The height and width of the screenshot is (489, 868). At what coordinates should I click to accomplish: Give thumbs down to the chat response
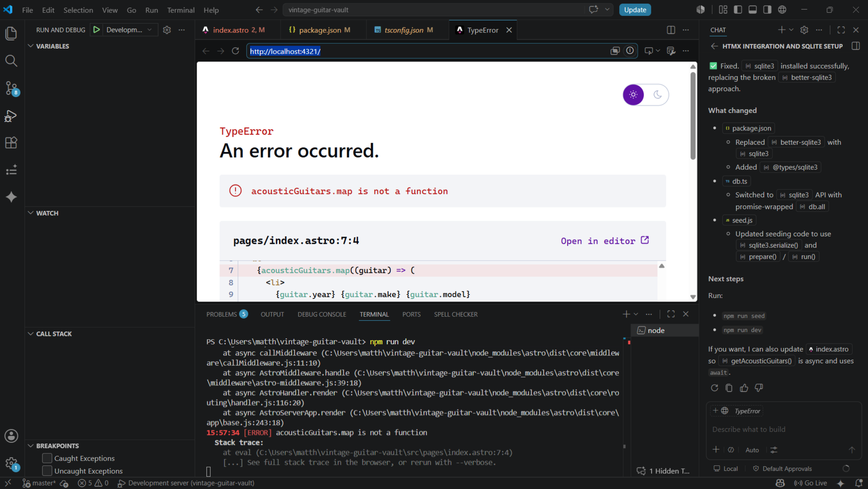(759, 388)
